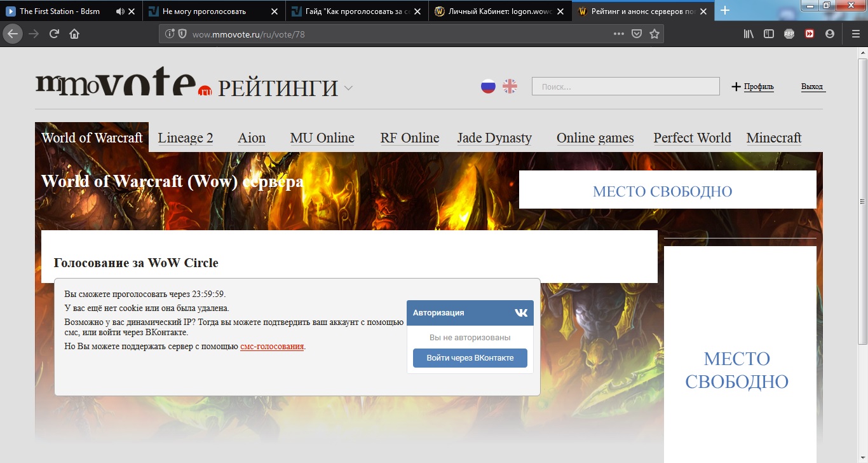Viewport: 868px width, 463px height.
Task: Open the Firefox library icon
Action: pos(749,34)
